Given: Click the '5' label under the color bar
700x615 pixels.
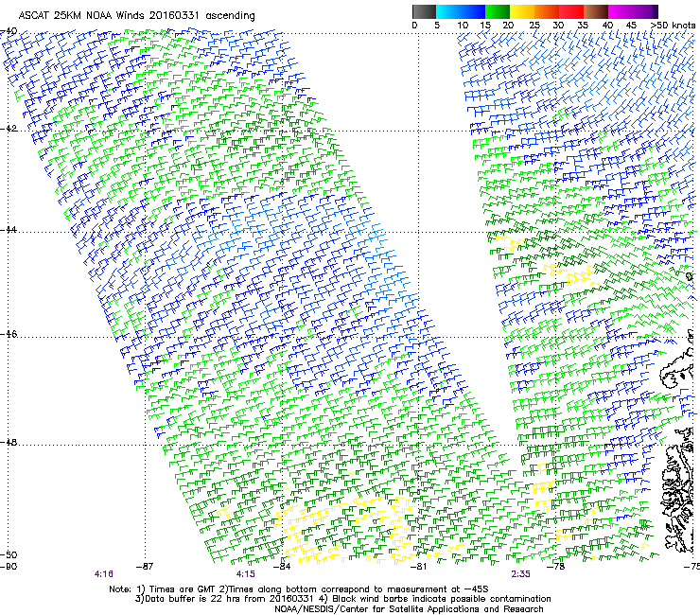Looking at the screenshot, I should [x=437, y=25].
